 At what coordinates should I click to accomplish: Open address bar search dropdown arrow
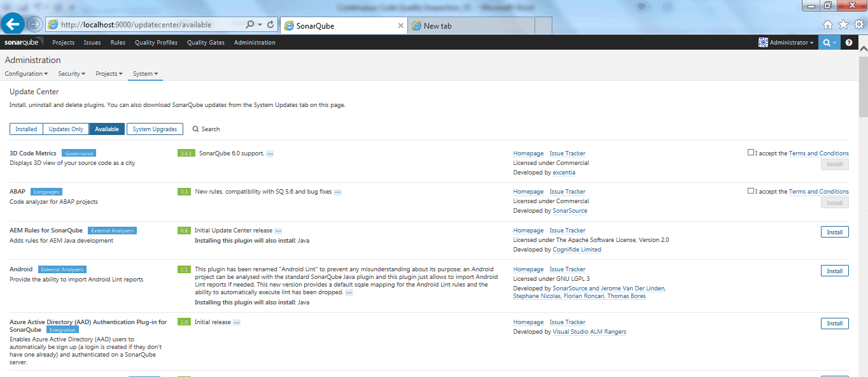(x=260, y=25)
